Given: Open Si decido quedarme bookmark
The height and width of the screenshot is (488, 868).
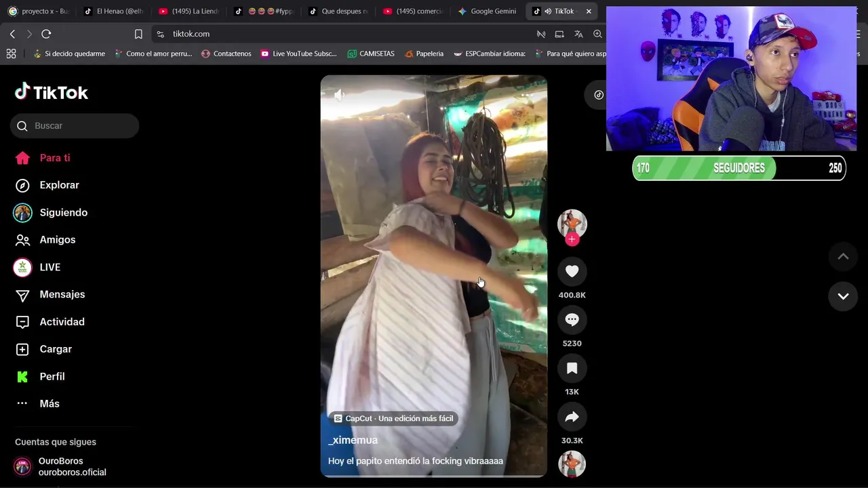Looking at the screenshot, I should (x=69, y=54).
